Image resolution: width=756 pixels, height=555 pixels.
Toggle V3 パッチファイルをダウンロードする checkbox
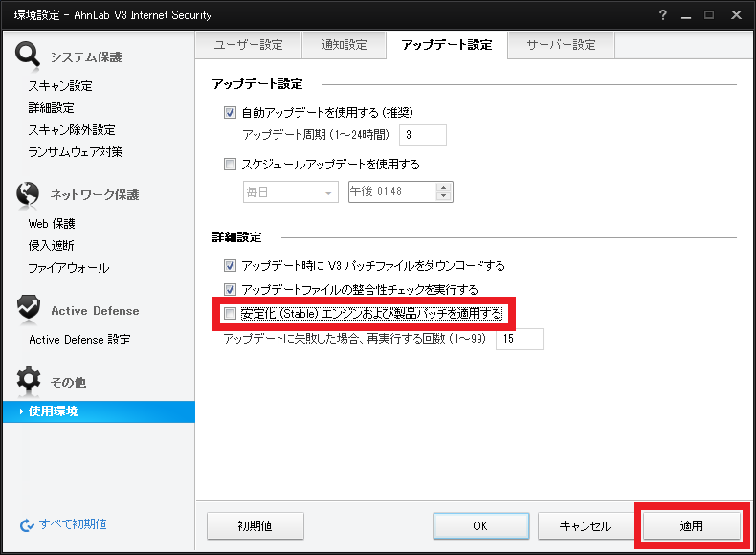tap(230, 266)
